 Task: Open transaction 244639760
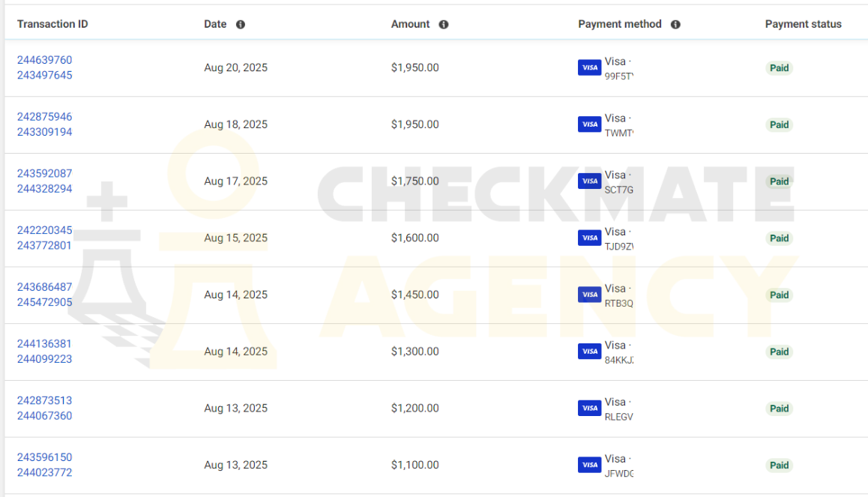coord(44,60)
